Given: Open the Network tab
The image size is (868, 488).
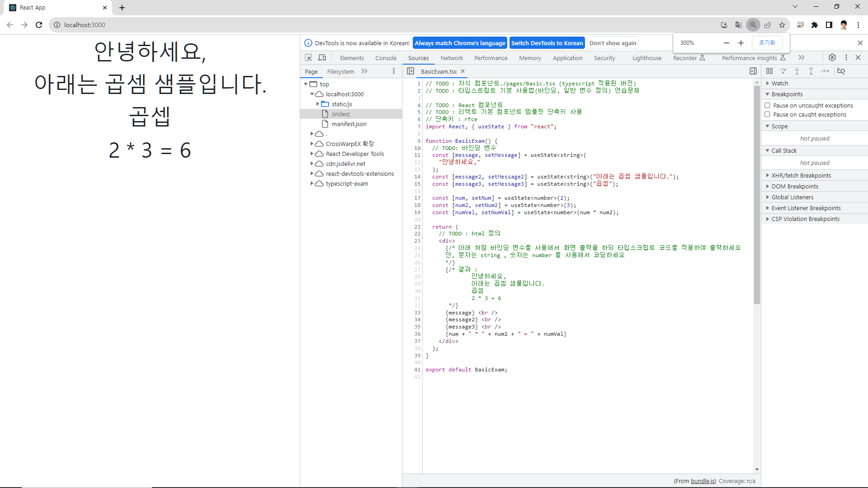Looking at the screenshot, I should (452, 58).
